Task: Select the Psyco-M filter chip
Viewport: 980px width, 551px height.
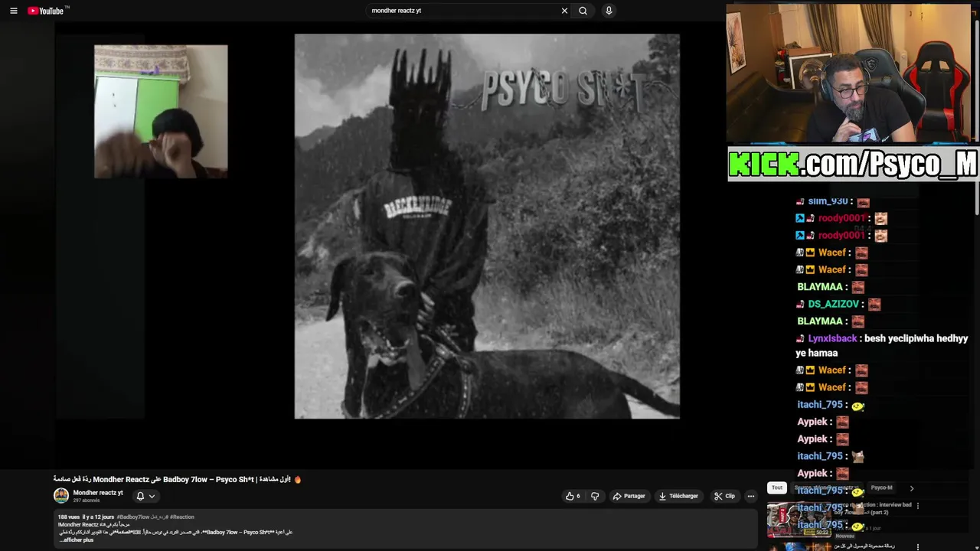Action: coord(881,487)
